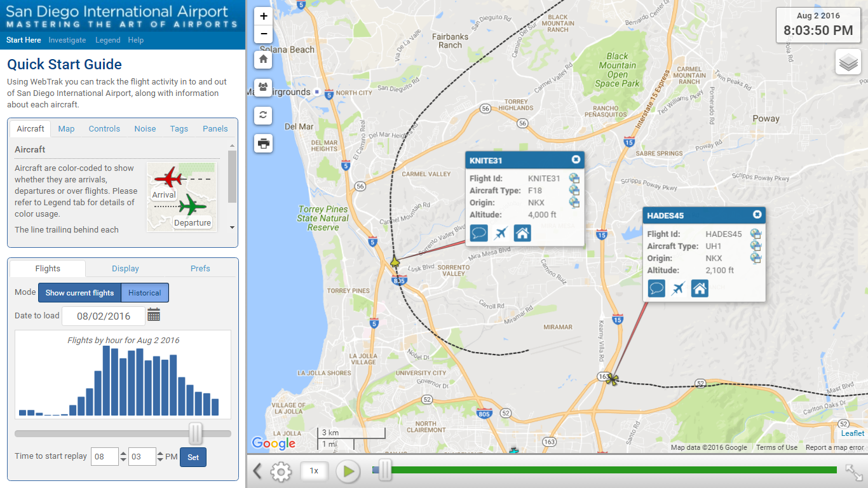Reset map to home view
Image resolution: width=868 pixels, height=488 pixels.
point(264,59)
